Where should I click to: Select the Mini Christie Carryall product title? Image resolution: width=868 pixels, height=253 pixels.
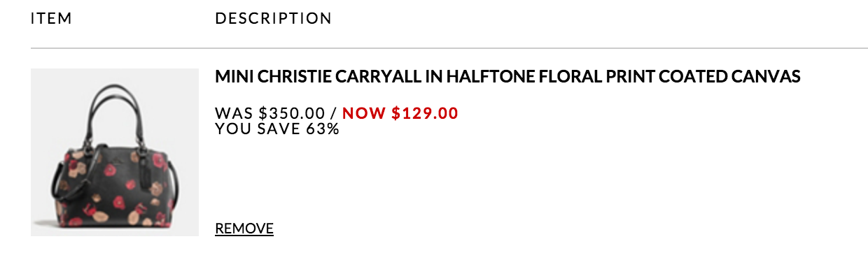(x=507, y=77)
